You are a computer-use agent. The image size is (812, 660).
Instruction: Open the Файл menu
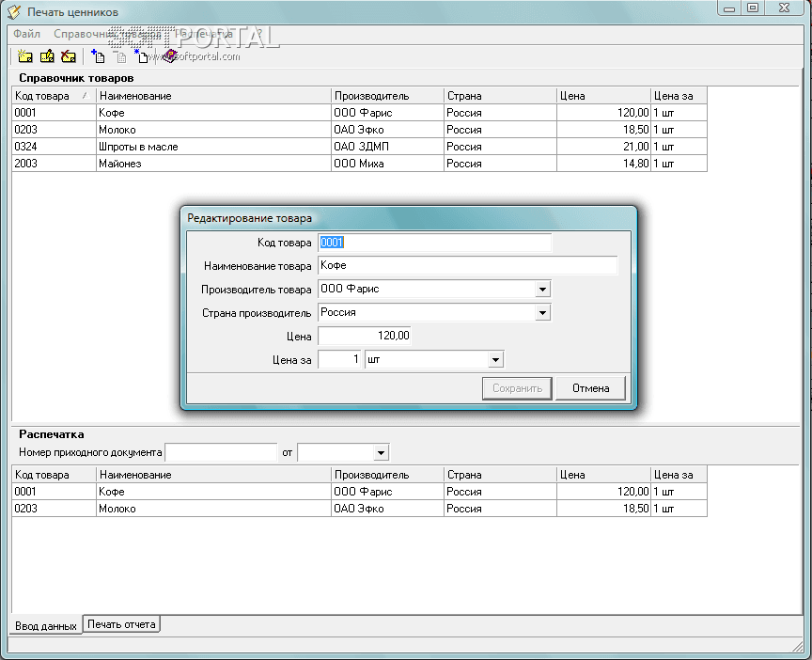pos(26,34)
